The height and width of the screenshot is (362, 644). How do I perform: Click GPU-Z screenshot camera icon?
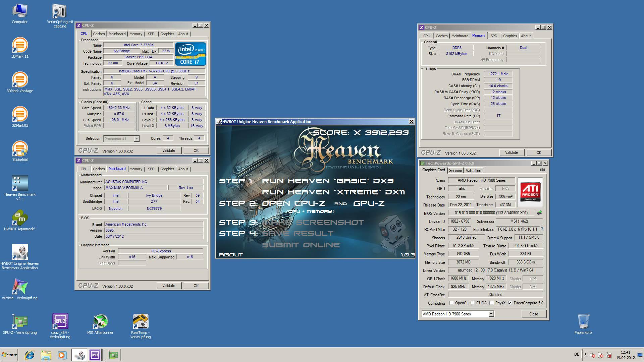point(542,170)
